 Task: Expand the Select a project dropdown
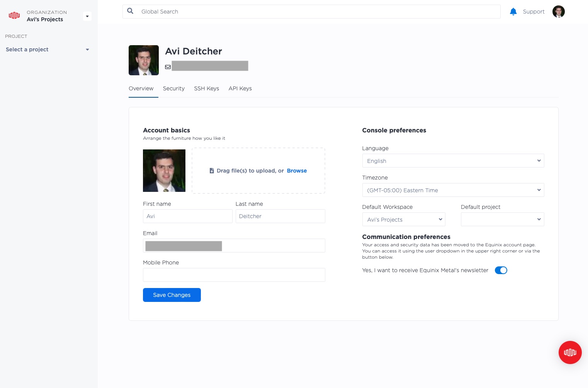[x=48, y=49]
